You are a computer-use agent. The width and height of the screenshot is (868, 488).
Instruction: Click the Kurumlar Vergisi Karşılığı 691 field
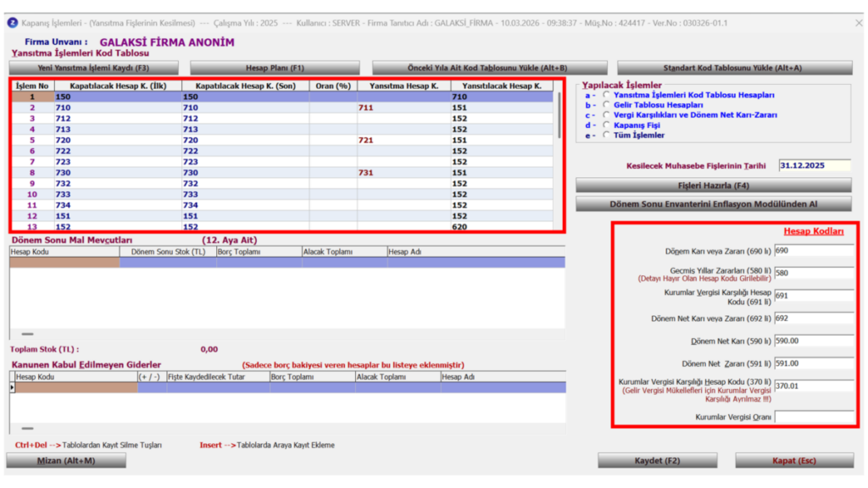(x=814, y=296)
